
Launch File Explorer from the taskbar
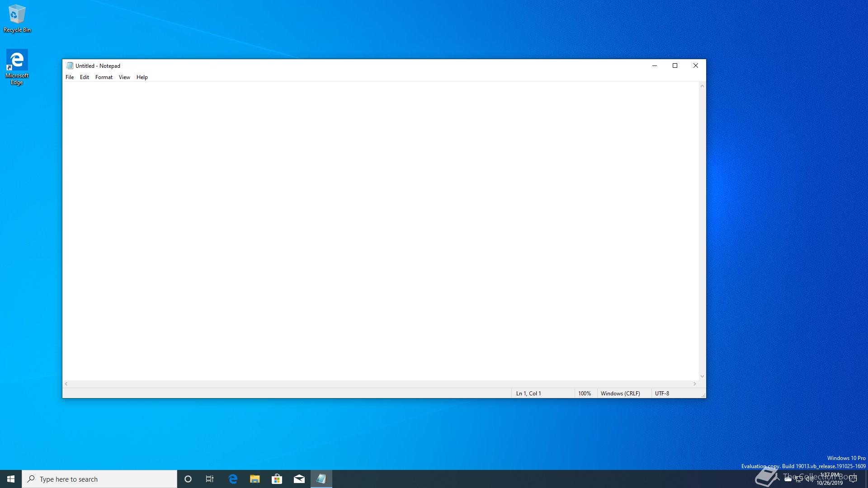click(255, 479)
